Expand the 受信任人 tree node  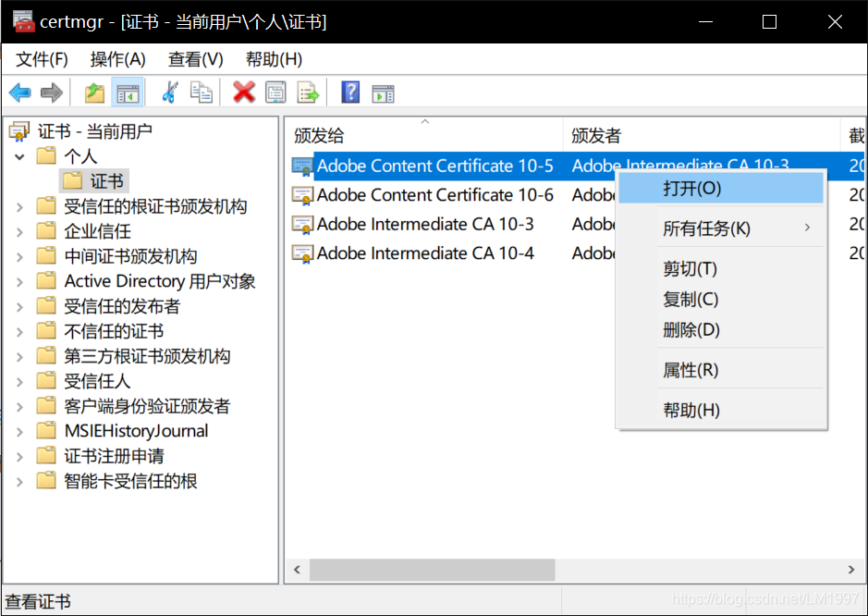pyautogui.click(x=19, y=382)
